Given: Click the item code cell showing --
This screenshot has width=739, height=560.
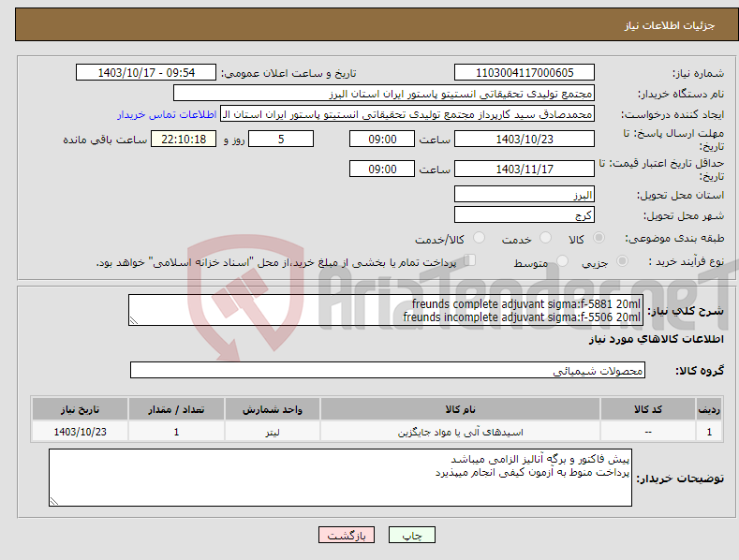Looking at the screenshot, I should (648, 432).
